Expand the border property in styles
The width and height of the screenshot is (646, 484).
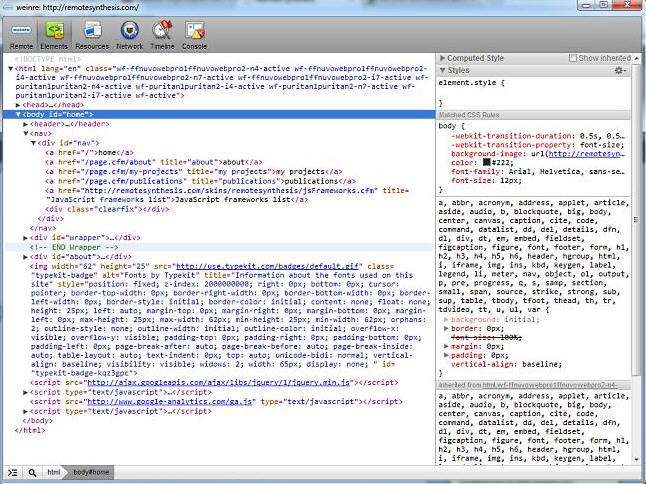(446, 329)
